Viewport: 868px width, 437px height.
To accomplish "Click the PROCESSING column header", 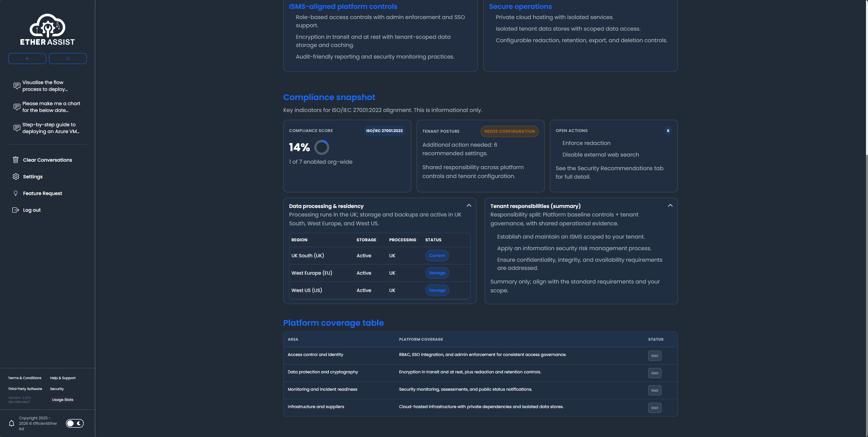I will (402, 240).
